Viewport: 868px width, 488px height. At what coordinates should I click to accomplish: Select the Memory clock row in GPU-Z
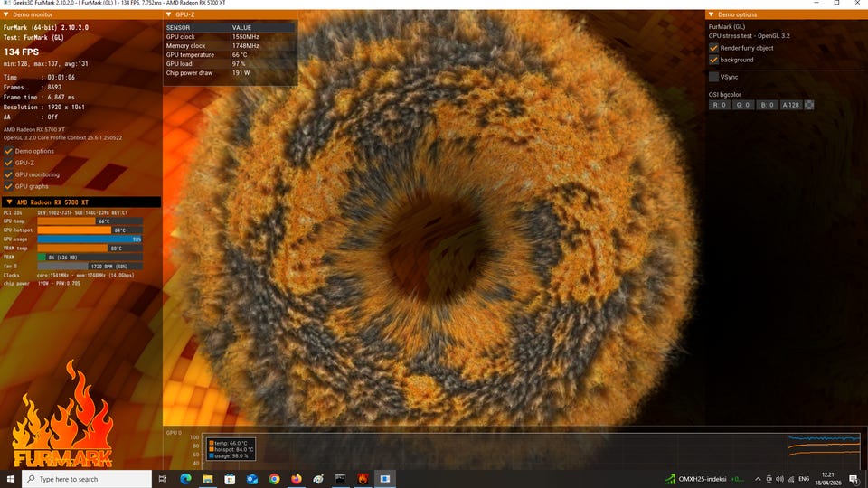(x=231, y=46)
